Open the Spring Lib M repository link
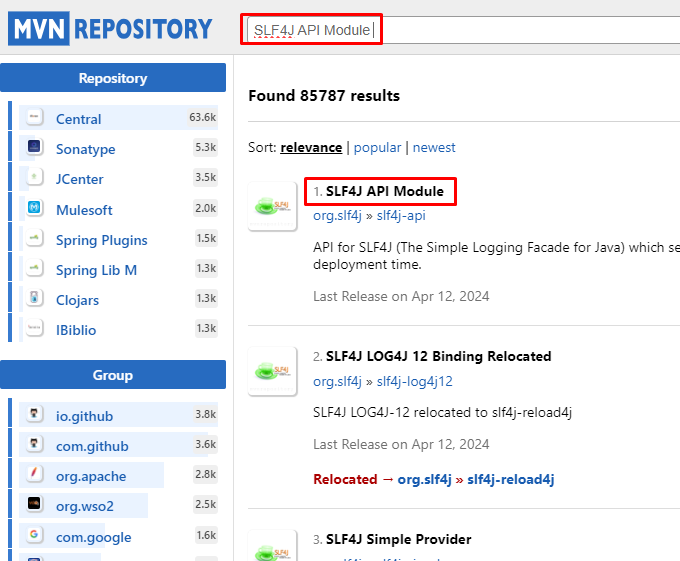Image resolution: width=680 pixels, height=561 pixels. pos(96,270)
